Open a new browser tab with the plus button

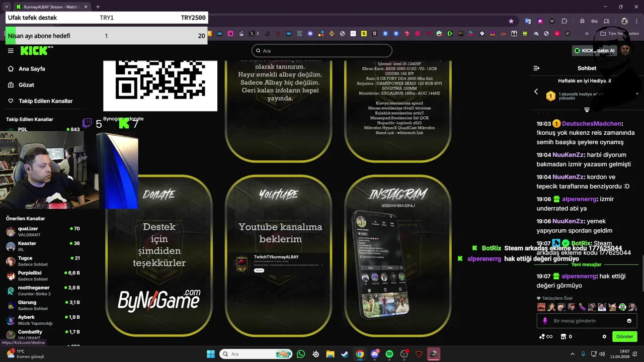[98, 7]
